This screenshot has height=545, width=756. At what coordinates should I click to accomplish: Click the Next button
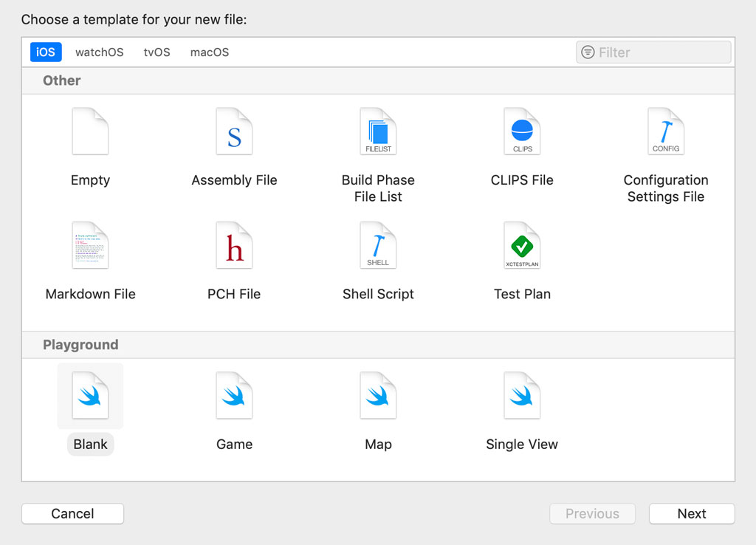tap(692, 514)
